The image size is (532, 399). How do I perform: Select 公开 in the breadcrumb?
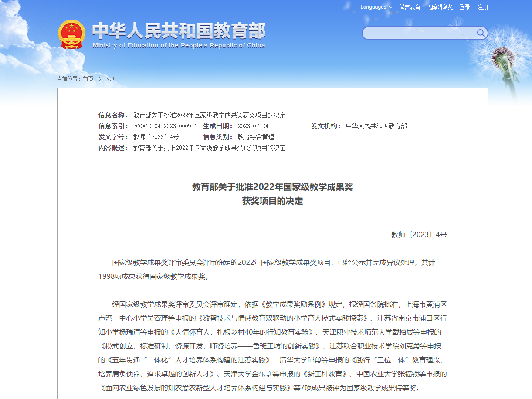click(x=112, y=79)
